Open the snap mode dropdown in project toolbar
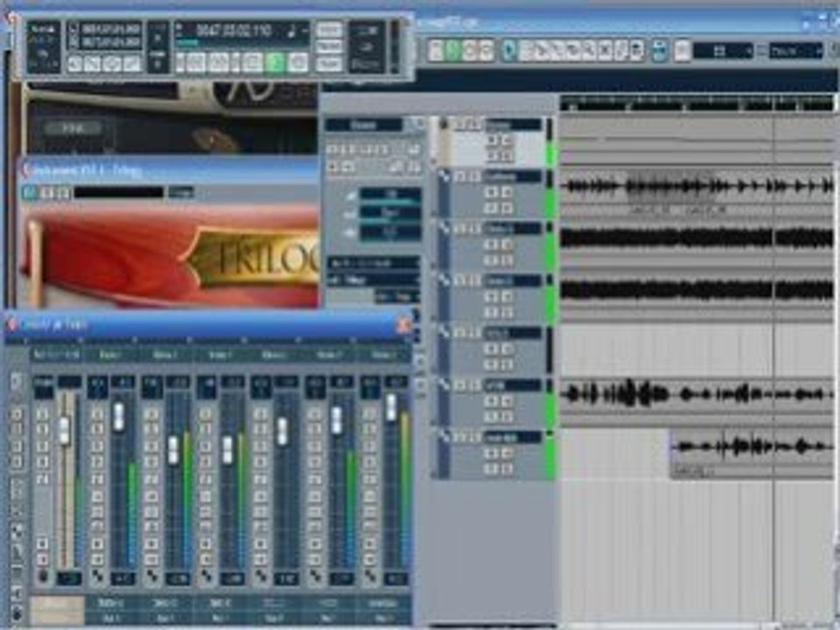The width and height of the screenshot is (840, 630). tap(723, 51)
